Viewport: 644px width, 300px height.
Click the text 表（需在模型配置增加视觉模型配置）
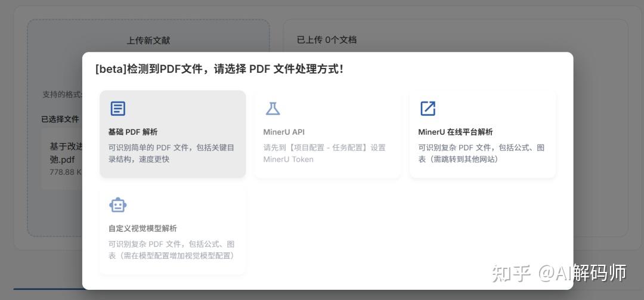(x=173, y=256)
